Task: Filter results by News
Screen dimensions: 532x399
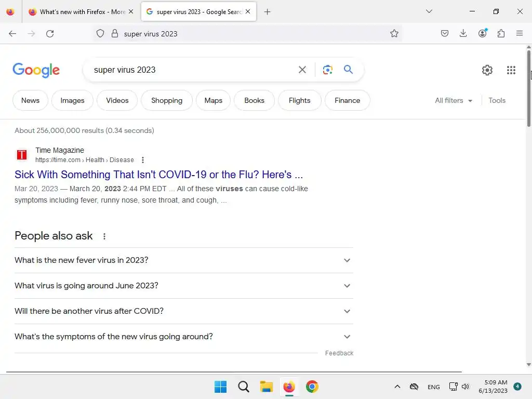Action: click(30, 100)
